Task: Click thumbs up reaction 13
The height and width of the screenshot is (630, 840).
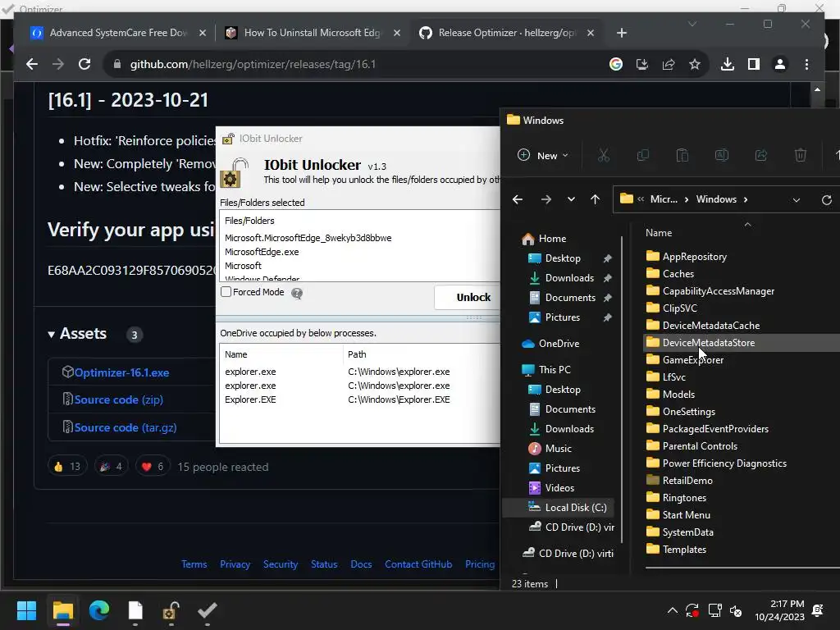Action: pos(67,467)
